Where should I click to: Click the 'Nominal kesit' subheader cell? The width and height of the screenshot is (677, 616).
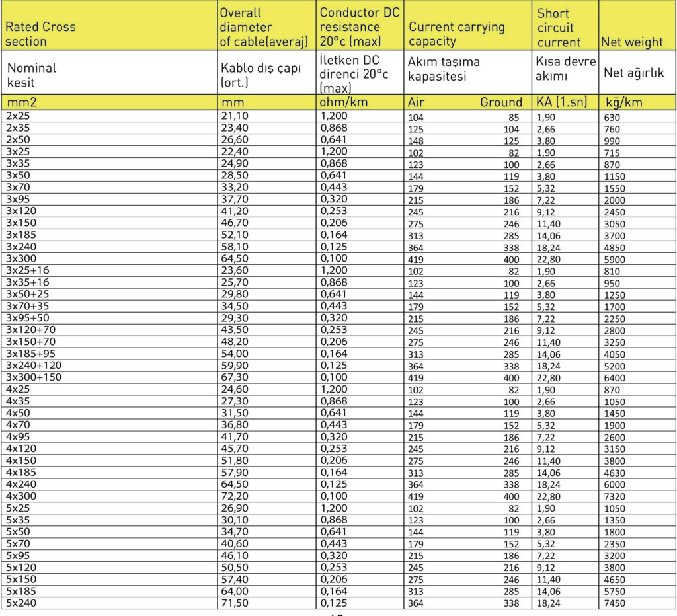pos(32,75)
